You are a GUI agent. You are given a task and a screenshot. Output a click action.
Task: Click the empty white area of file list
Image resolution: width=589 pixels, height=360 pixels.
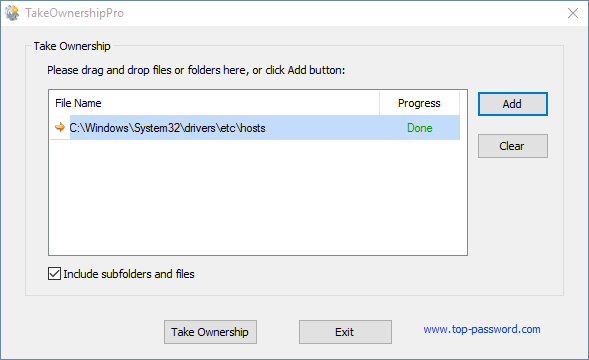point(258,197)
